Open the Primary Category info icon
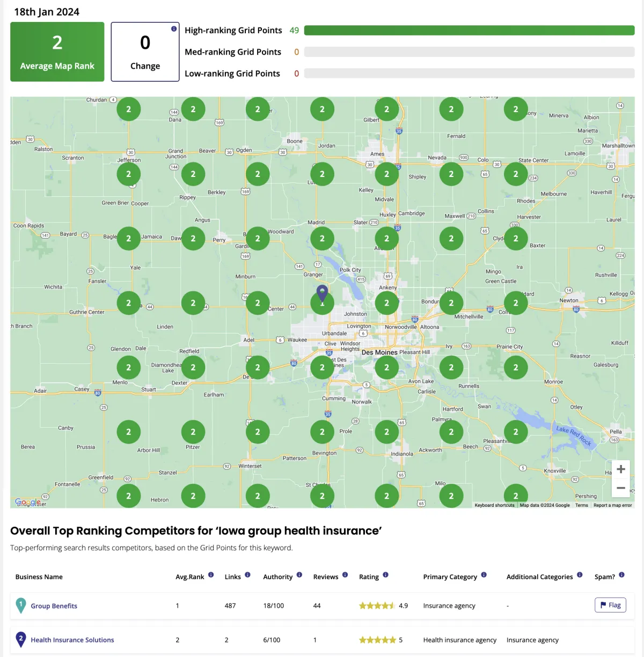 pyautogui.click(x=484, y=575)
